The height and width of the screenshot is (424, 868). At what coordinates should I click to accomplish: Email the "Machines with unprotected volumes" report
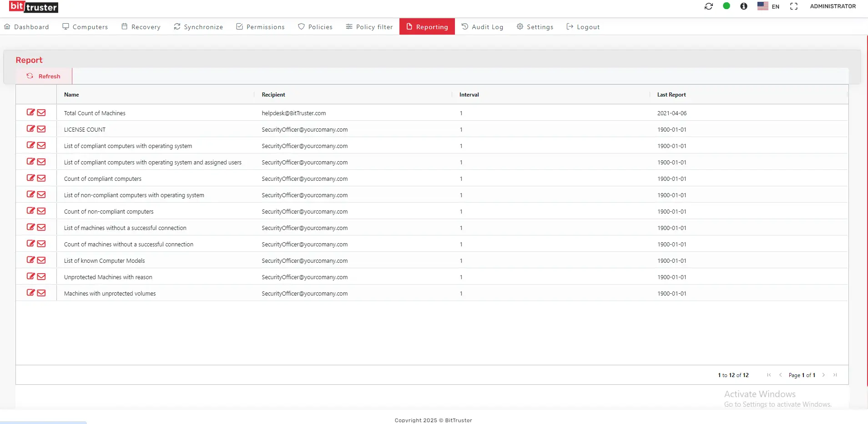click(41, 293)
